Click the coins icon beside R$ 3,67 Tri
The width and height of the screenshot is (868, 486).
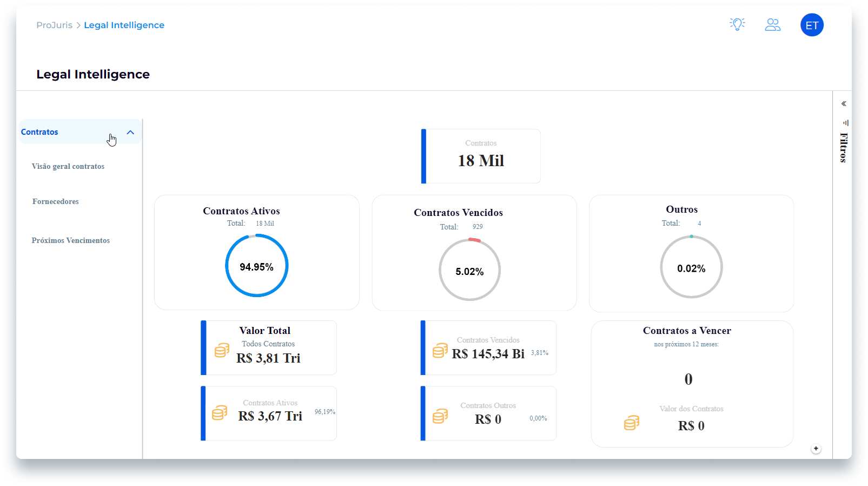tap(220, 413)
